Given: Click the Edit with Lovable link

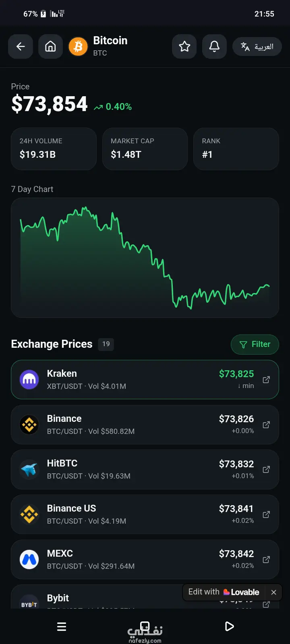Looking at the screenshot, I should (x=224, y=592).
